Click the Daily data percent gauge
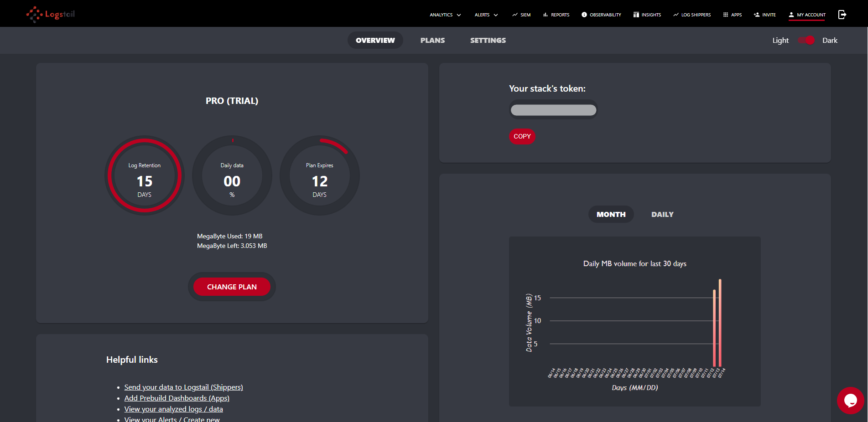The image size is (868, 422). pos(232,175)
